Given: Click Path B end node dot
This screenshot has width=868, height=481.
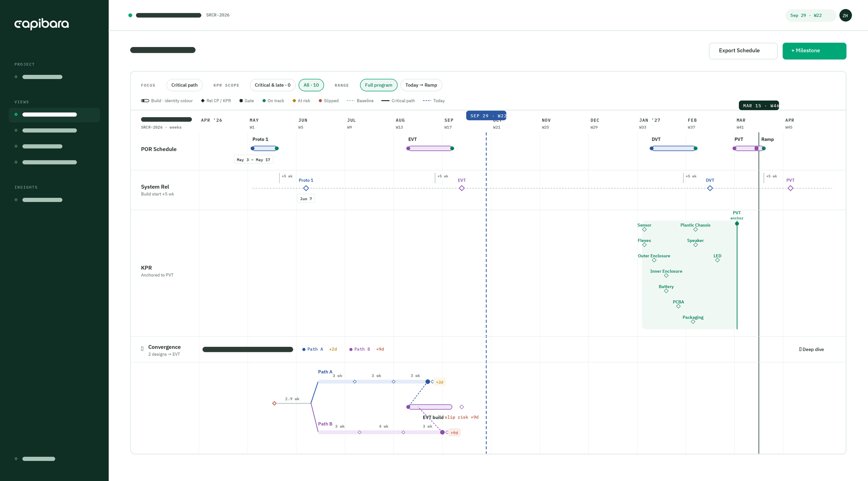Looking at the screenshot, I should 442,433.
